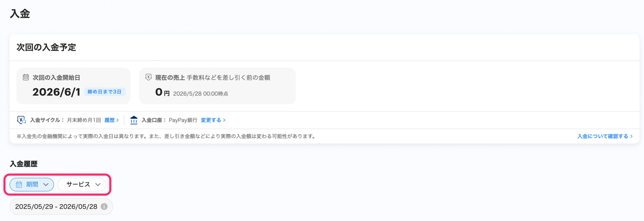Click the 2026/6/1 next deposit date

tap(56, 92)
